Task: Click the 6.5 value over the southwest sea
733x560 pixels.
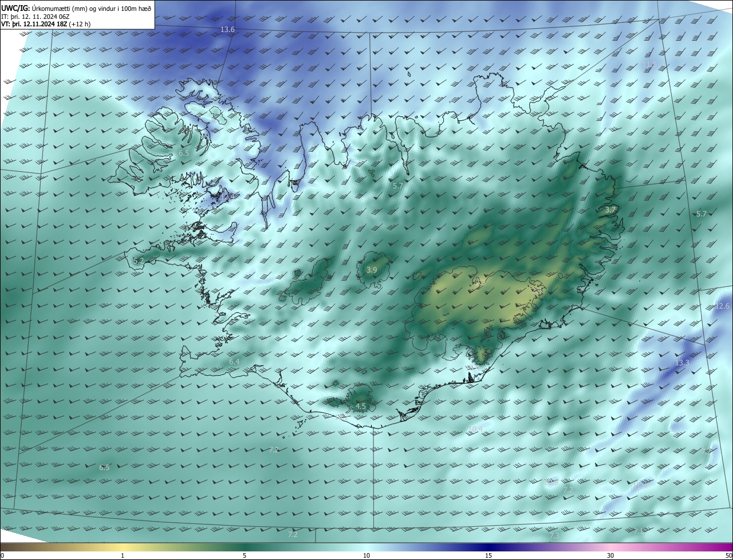Action: click(104, 468)
